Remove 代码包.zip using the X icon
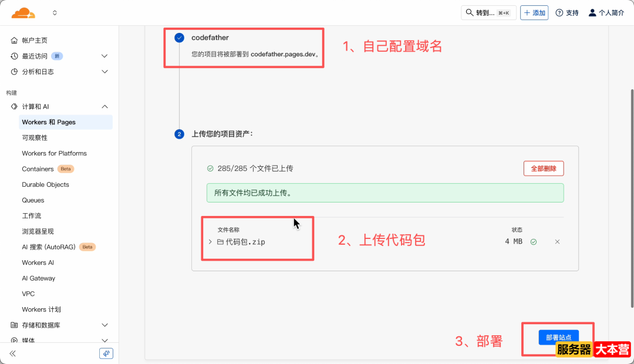634x364 pixels. [x=557, y=241]
